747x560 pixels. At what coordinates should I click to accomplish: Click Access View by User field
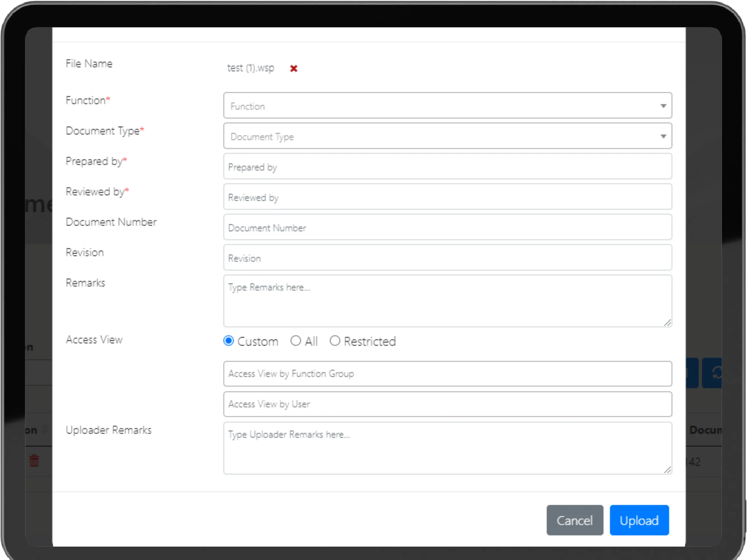tap(447, 404)
